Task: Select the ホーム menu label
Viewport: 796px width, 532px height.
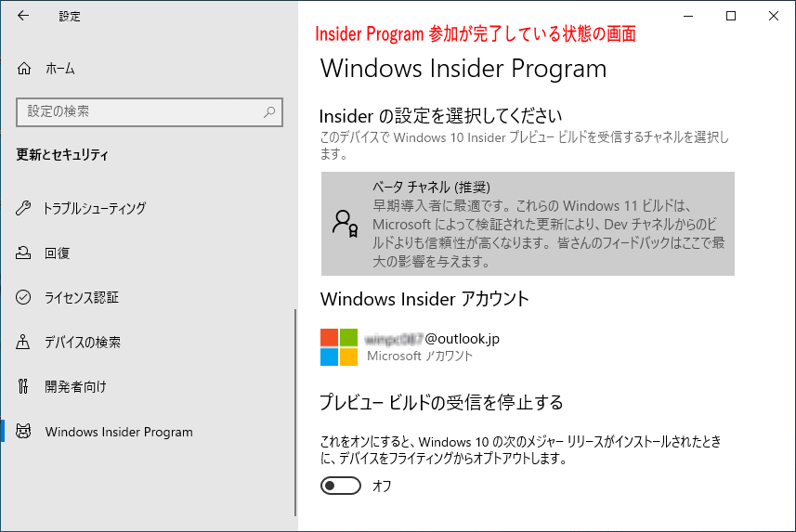Action: click(x=59, y=69)
